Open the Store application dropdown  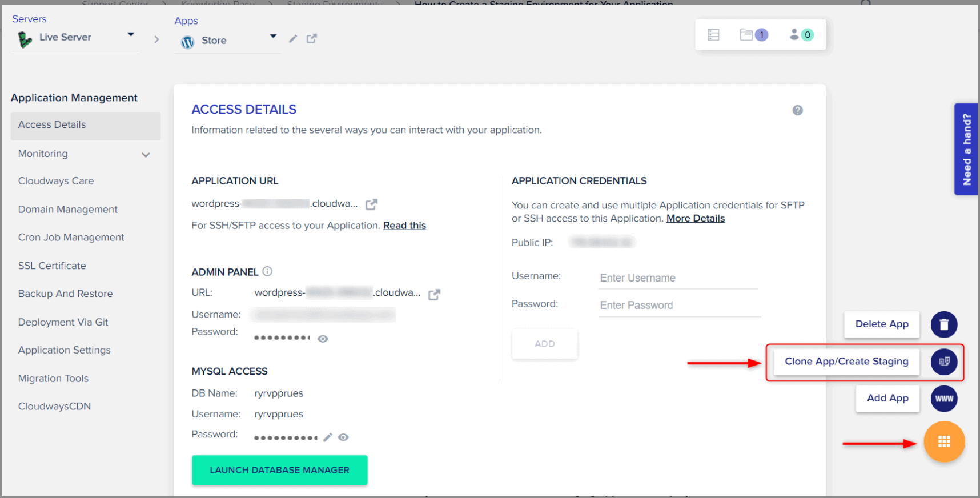coord(273,37)
